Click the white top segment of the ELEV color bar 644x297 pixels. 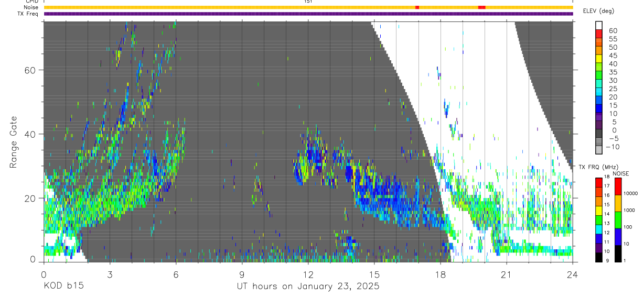click(x=598, y=25)
